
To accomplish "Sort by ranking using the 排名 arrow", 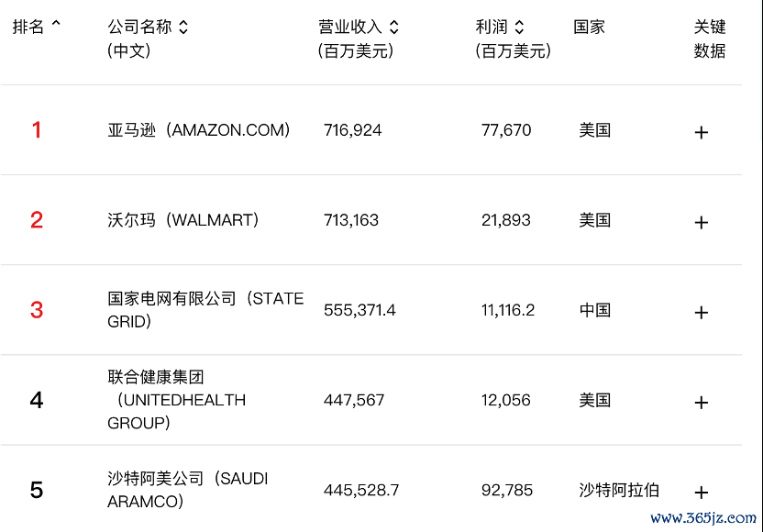I will click(56, 23).
